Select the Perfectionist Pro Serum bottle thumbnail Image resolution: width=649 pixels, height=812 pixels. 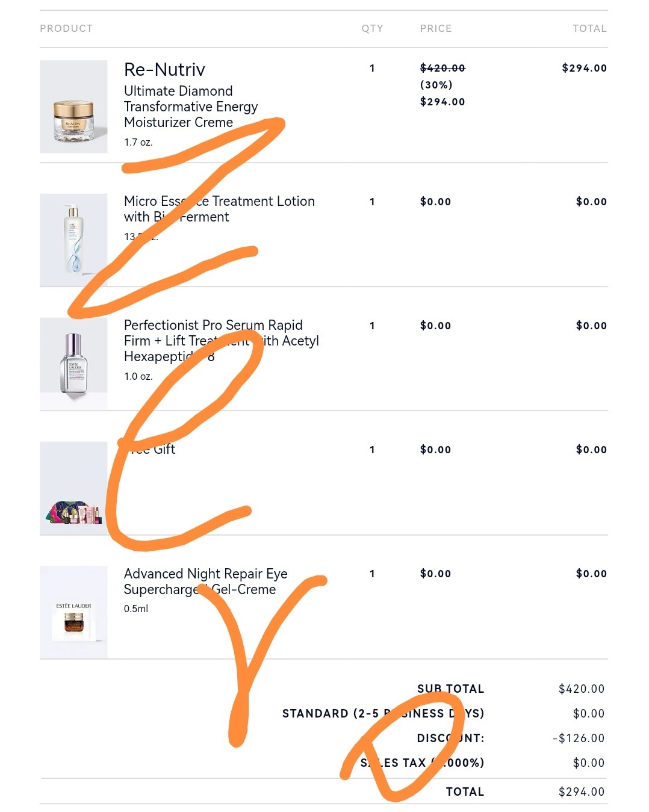coord(73,364)
